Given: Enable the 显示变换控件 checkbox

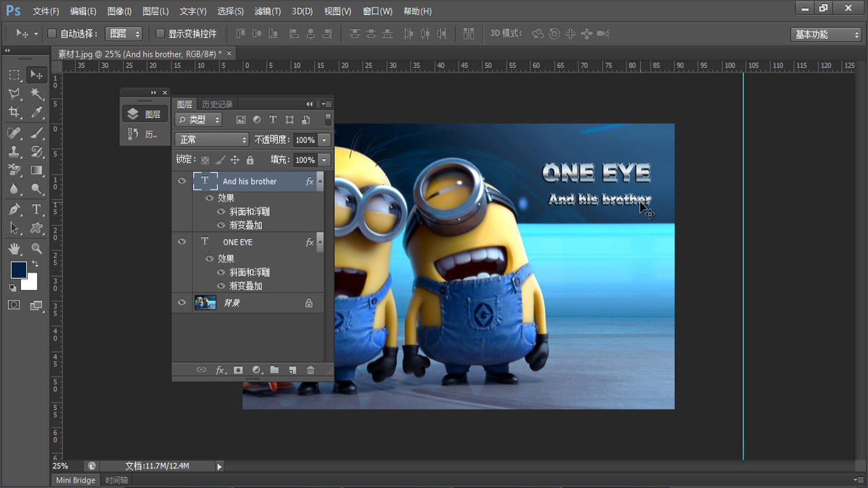Looking at the screenshot, I should [x=160, y=34].
